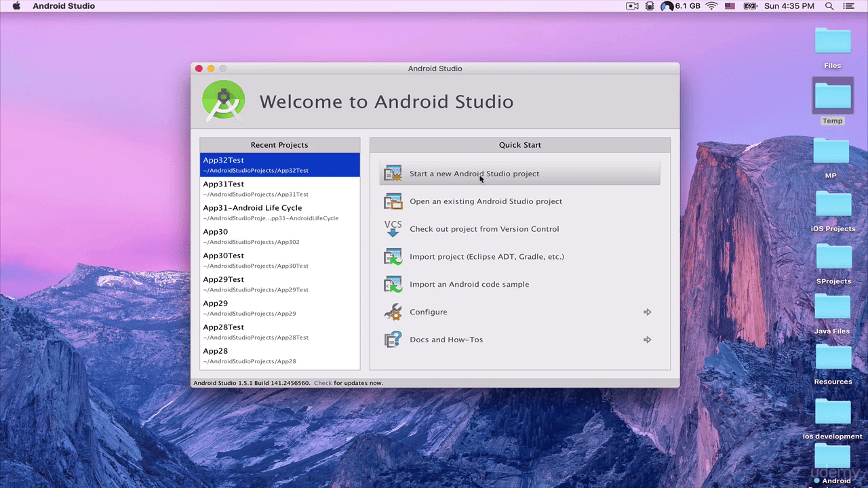The height and width of the screenshot is (488, 868).
Task: Click the Import project (Eclipse ADT) icon
Action: tap(393, 257)
